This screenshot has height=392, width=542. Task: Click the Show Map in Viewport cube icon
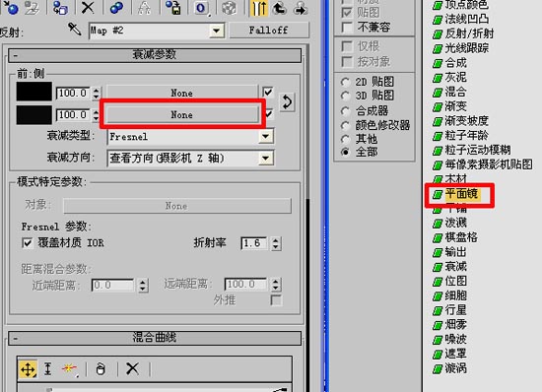point(229,7)
